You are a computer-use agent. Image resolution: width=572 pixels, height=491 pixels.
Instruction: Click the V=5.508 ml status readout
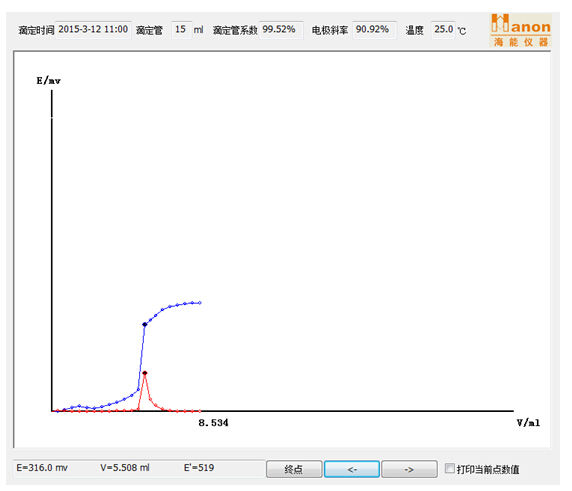point(125,468)
